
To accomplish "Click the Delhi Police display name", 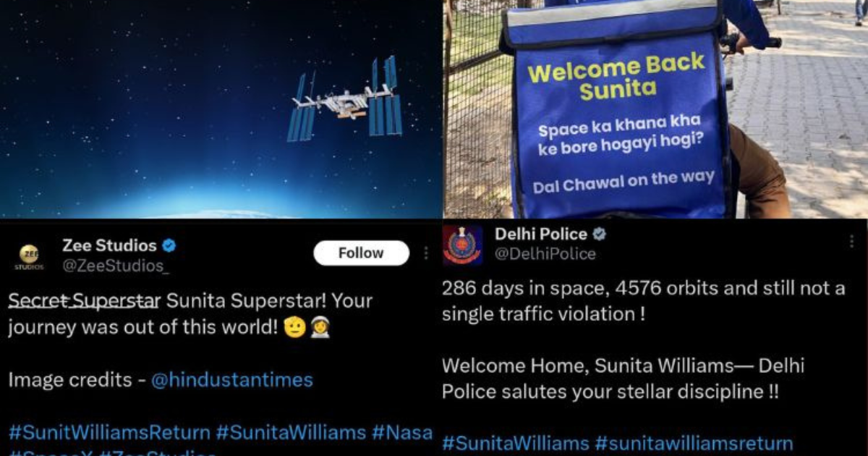I will pos(541,235).
